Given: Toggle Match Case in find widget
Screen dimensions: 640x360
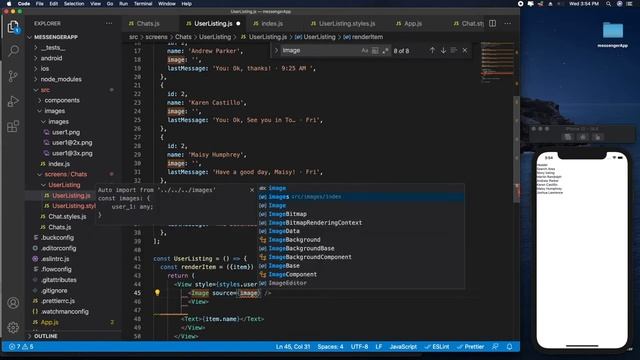Looking at the screenshot, I should pyautogui.click(x=364, y=51).
